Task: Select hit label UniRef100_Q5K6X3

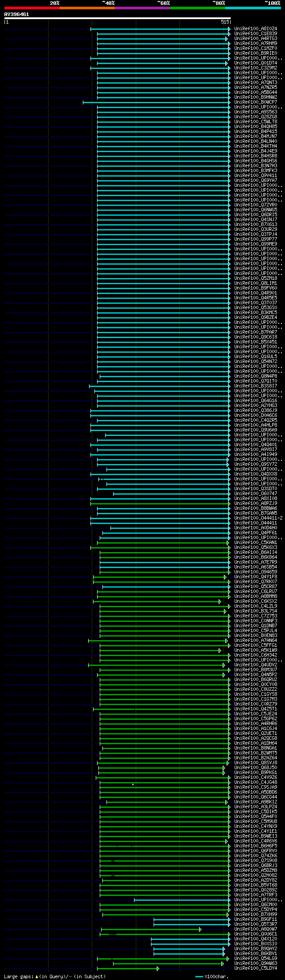Action: (x=256, y=548)
